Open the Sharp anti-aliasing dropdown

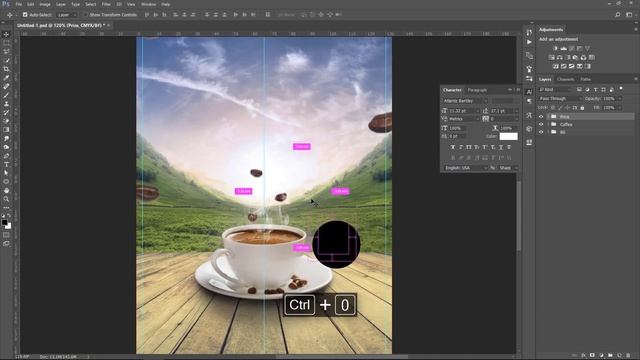coord(508,168)
